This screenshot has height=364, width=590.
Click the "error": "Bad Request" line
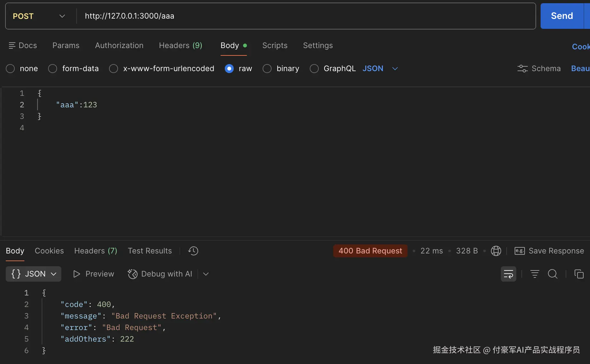tap(113, 327)
